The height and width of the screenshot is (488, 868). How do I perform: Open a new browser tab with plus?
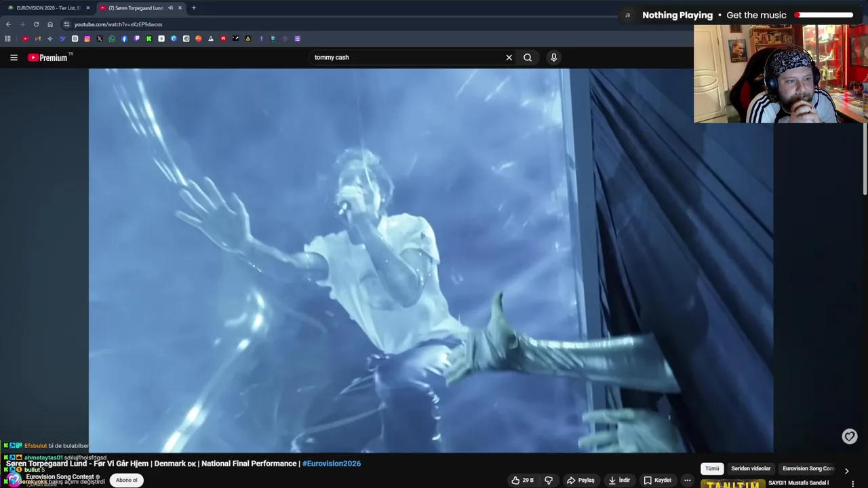(x=193, y=8)
